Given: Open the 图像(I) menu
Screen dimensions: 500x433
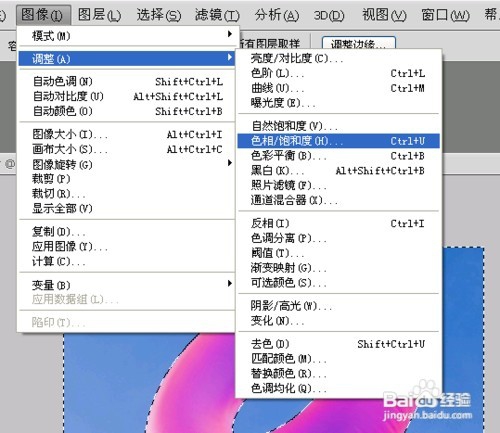Looking at the screenshot, I should [x=43, y=15].
